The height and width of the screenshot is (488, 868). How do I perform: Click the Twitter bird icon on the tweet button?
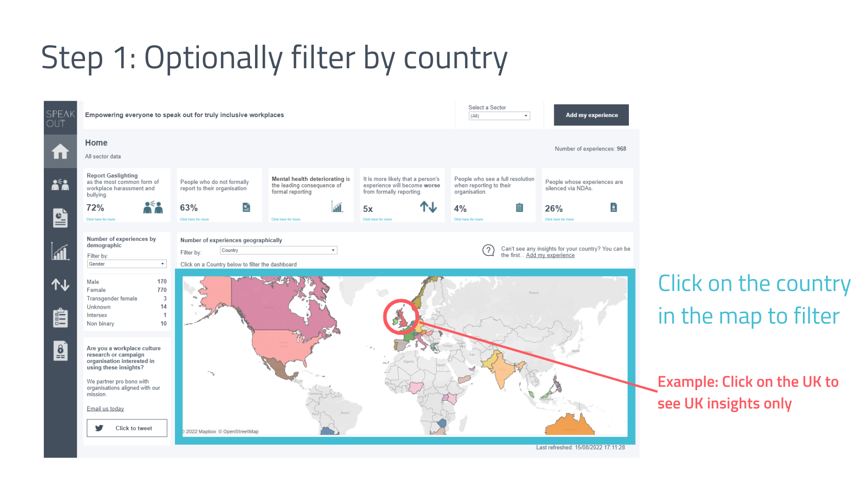[x=99, y=427]
